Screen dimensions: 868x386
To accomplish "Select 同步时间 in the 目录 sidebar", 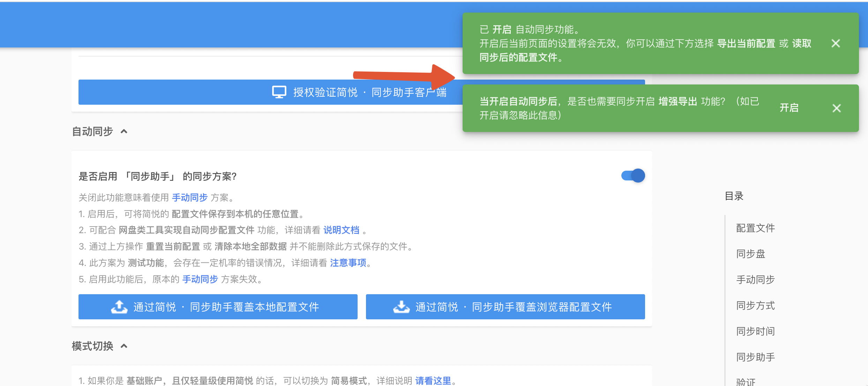I will click(755, 331).
